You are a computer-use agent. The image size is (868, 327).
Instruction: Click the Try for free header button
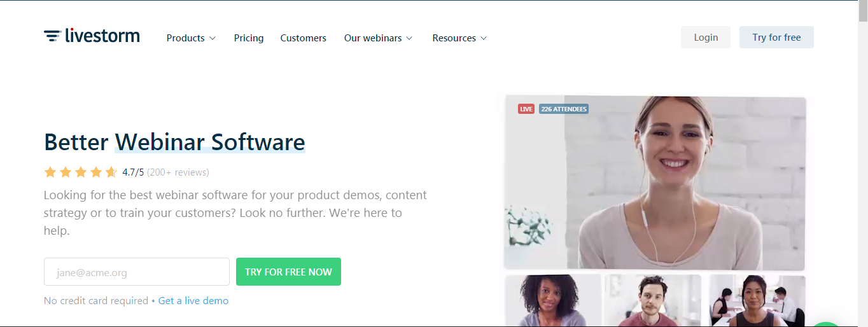(x=776, y=38)
